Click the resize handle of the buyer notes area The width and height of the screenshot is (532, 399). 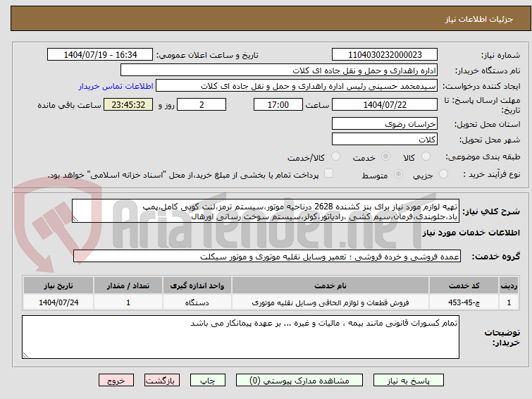point(26,355)
